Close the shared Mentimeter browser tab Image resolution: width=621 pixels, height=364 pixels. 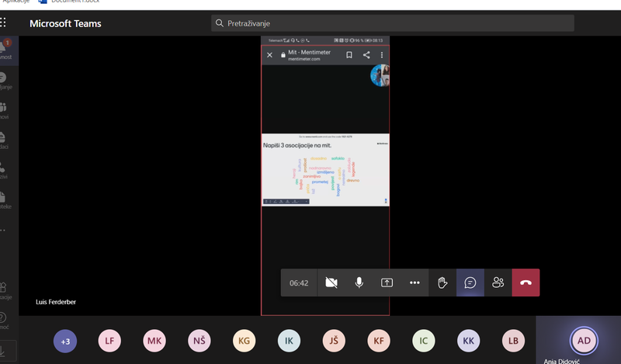tap(269, 55)
